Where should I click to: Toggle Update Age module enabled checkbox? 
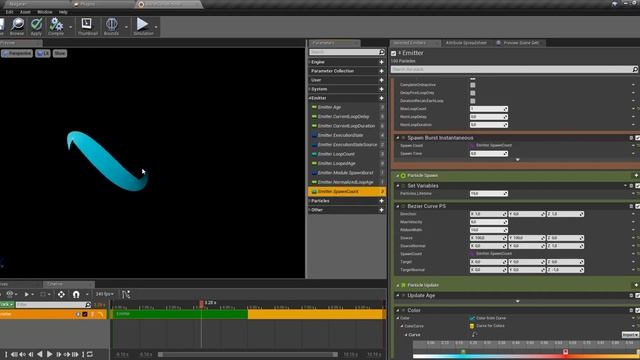coord(637,296)
